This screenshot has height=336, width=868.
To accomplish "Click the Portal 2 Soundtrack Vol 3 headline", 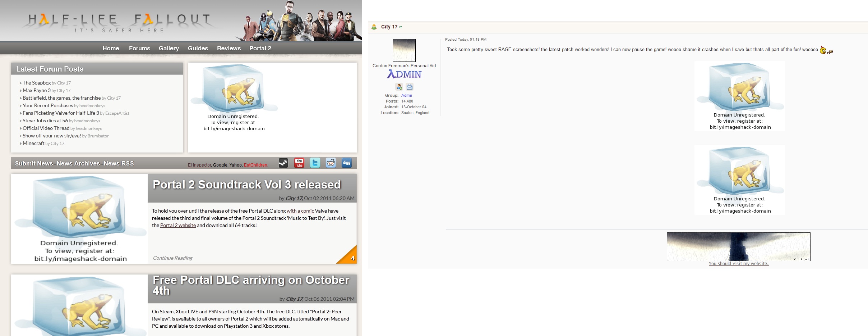I will tap(247, 185).
